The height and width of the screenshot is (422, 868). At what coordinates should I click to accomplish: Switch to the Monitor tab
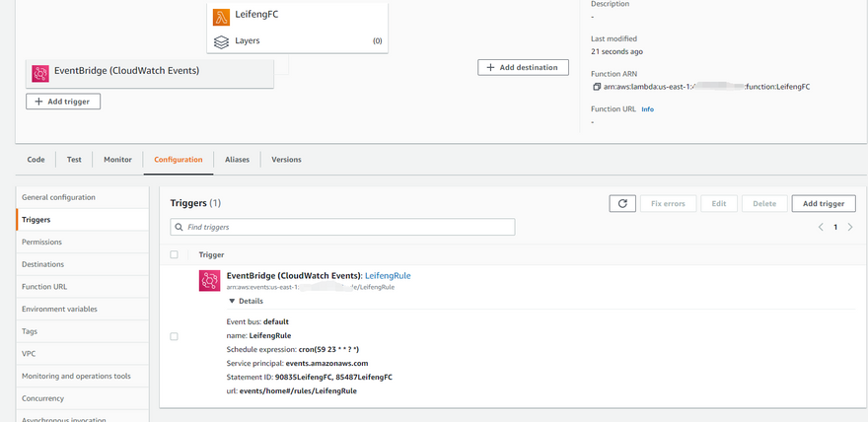[117, 160]
